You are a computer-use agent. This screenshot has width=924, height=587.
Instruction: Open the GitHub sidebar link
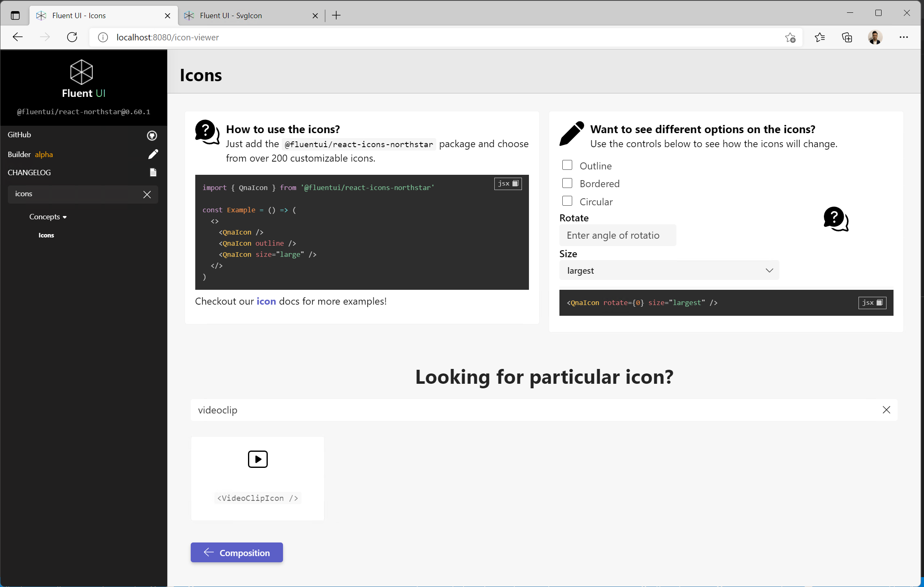click(x=19, y=135)
